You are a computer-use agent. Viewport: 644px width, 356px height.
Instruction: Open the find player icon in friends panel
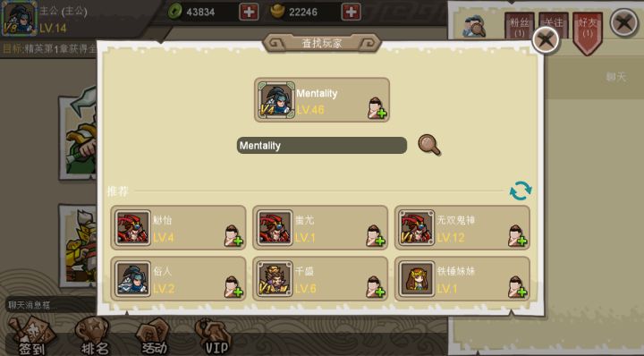pos(474,26)
